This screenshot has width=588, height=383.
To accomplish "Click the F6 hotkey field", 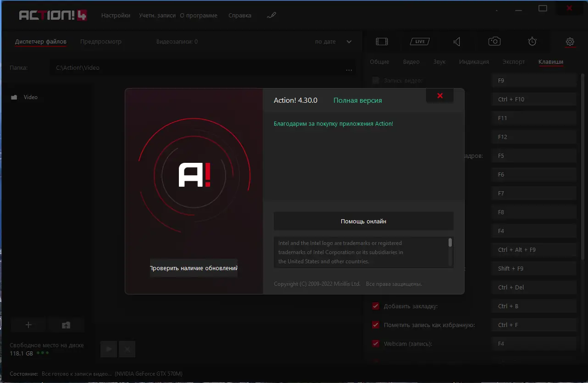I will pyautogui.click(x=534, y=174).
